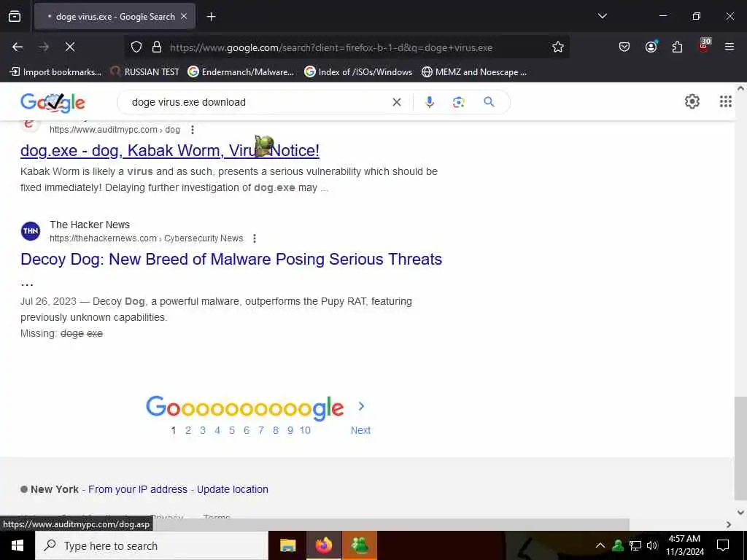Open clock showing 4:57 AM
This screenshot has height=560, width=747.
pyautogui.click(x=684, y=545)
